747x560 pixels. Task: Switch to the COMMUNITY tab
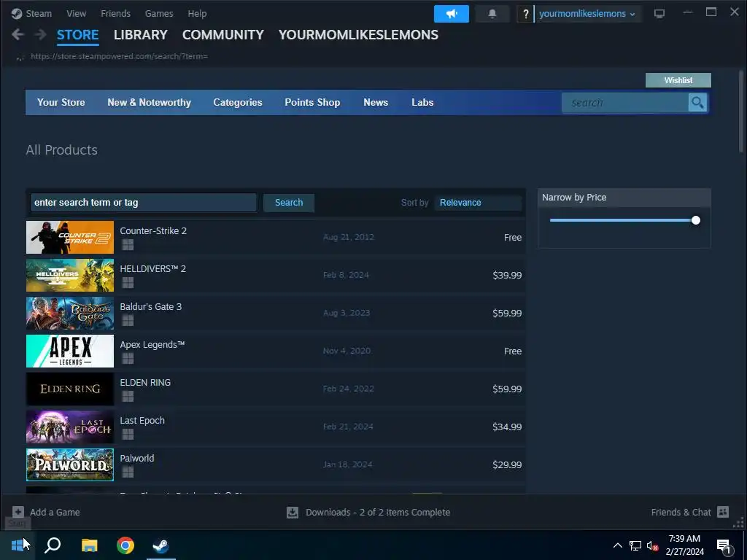click(223, 35)
